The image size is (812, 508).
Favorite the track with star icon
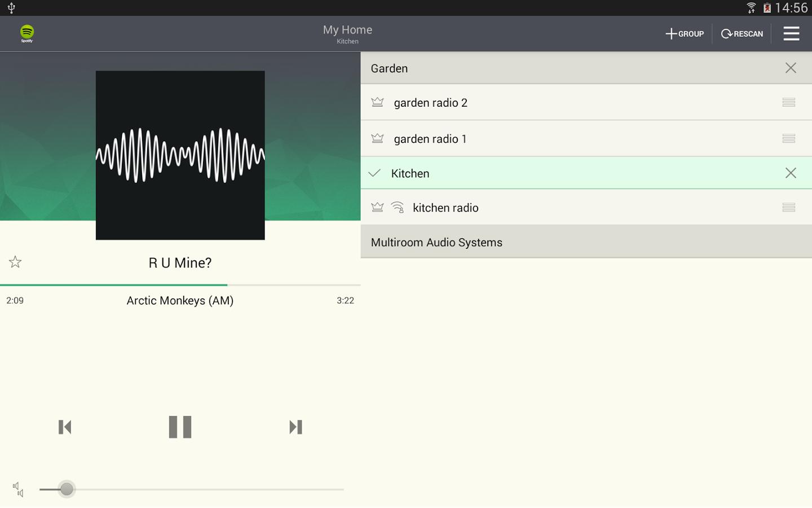(15, 262)
